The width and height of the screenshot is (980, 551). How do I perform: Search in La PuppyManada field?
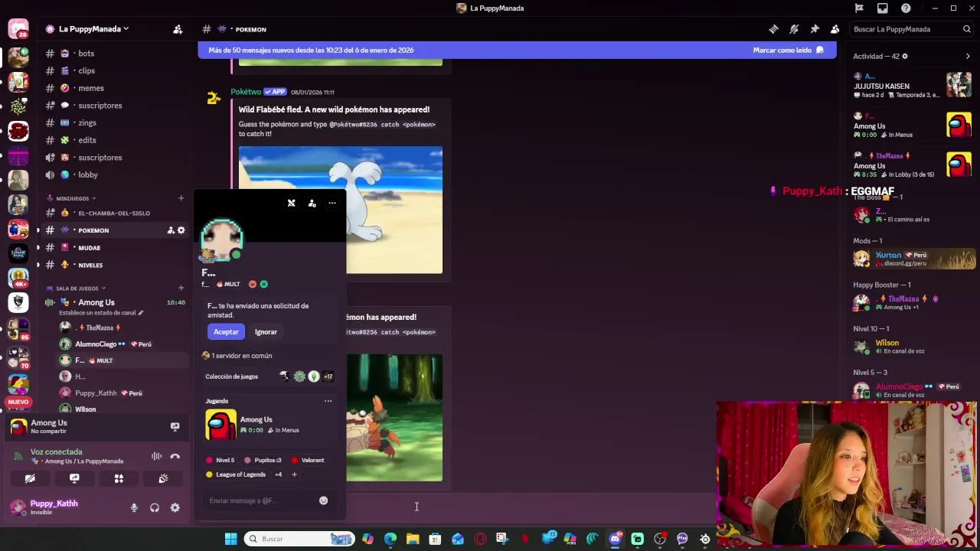point(911,29)
